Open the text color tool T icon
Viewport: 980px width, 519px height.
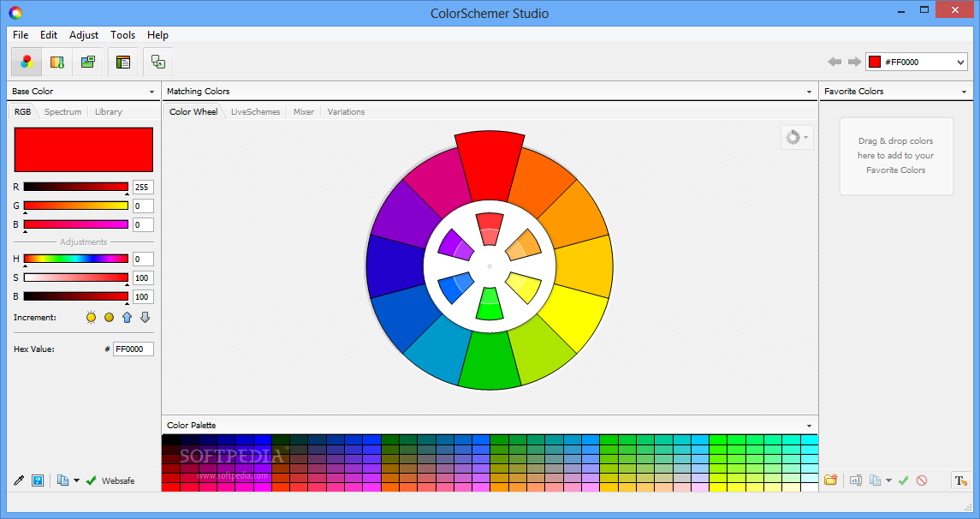tap(960, 480)
